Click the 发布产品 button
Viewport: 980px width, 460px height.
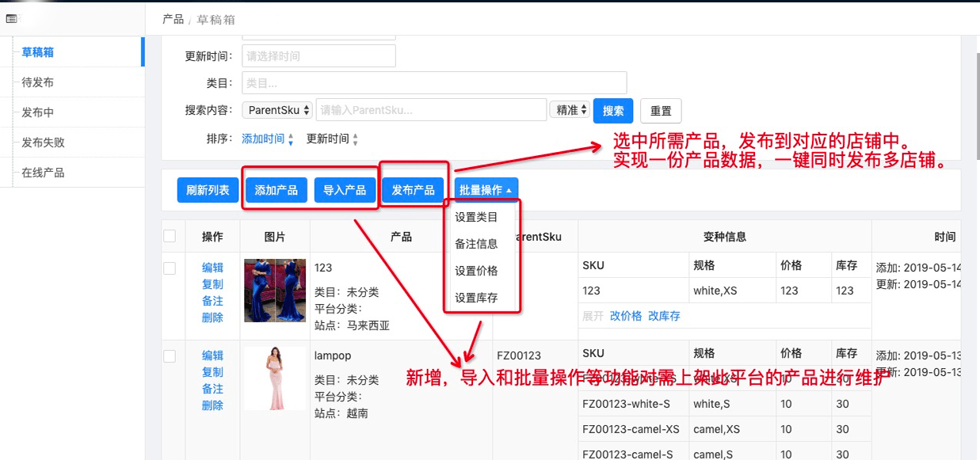(x=414, y=190)
